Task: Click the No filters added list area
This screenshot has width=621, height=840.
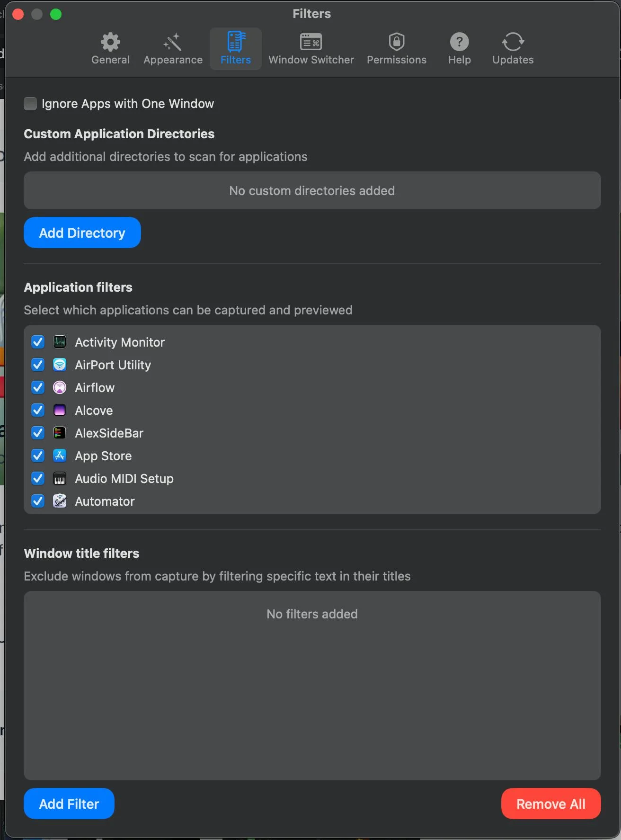Action: (x=312, y=685)
